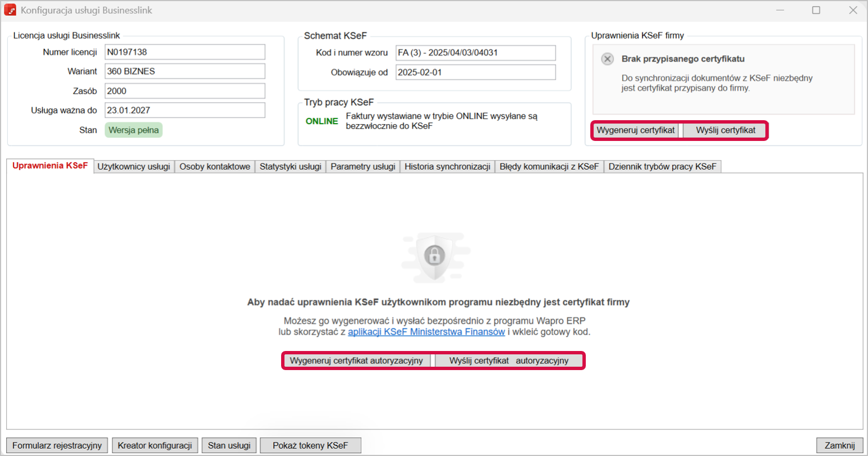Open the Użytkownicy usługi tab
This screenshot has height=456, width=868.
pos(134,166)
